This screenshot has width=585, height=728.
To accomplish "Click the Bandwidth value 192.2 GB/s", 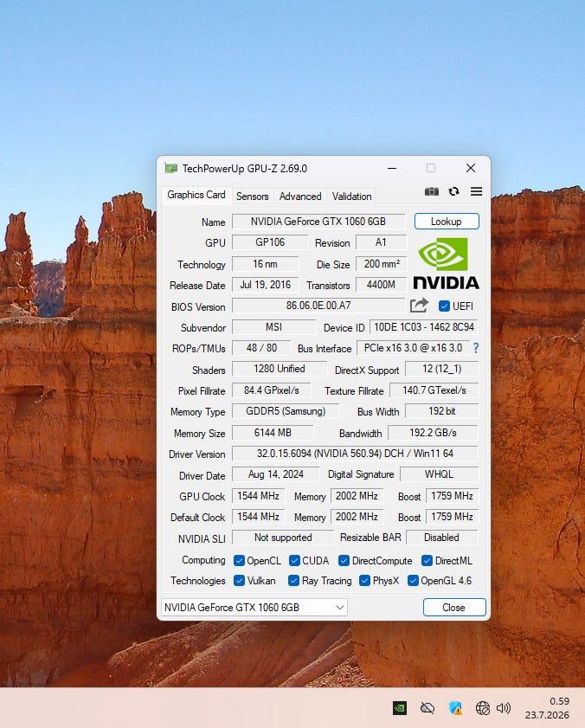I will [433, 433].
